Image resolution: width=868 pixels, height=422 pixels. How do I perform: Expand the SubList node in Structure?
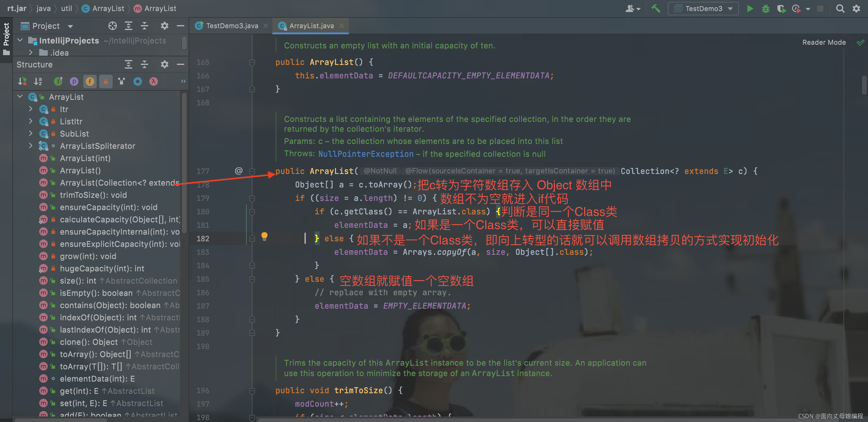(31, 134)
